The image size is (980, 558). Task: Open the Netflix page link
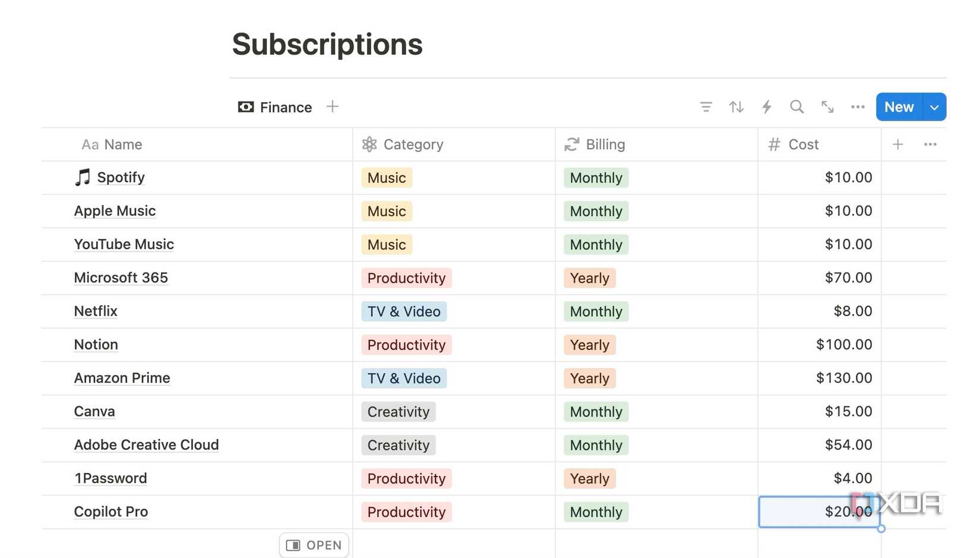click(95, 311)
